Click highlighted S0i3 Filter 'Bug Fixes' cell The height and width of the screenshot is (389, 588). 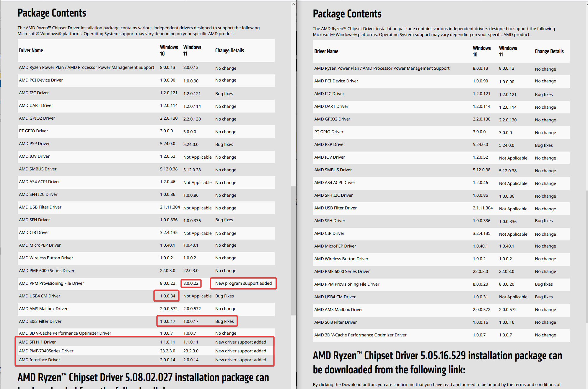tap(224, 321)
